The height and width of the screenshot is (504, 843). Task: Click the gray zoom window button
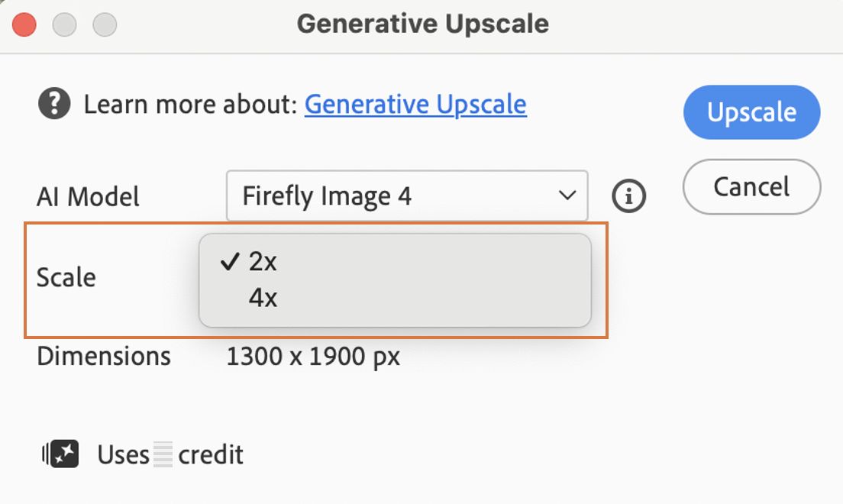[x=105, y=24]
